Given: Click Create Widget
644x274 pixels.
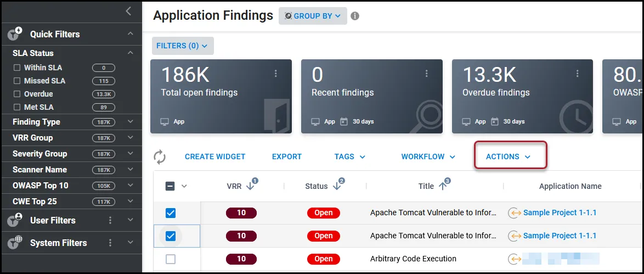Looking at the screenshot, I should 215,156.
